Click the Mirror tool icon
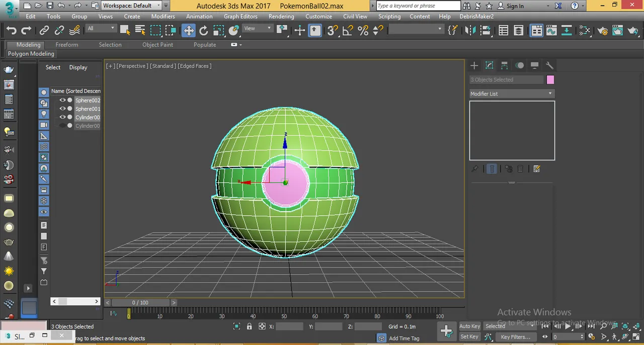644x345 pixels. tap(470, 31)
